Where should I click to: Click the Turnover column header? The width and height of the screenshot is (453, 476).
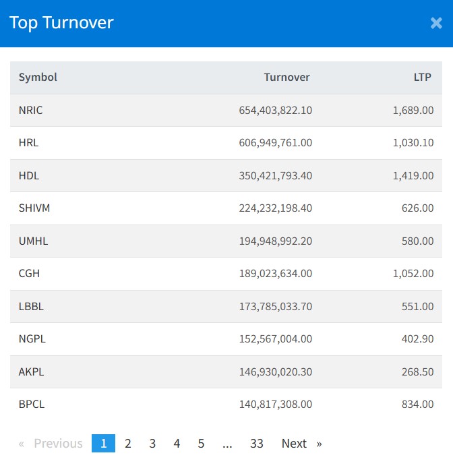286,77
